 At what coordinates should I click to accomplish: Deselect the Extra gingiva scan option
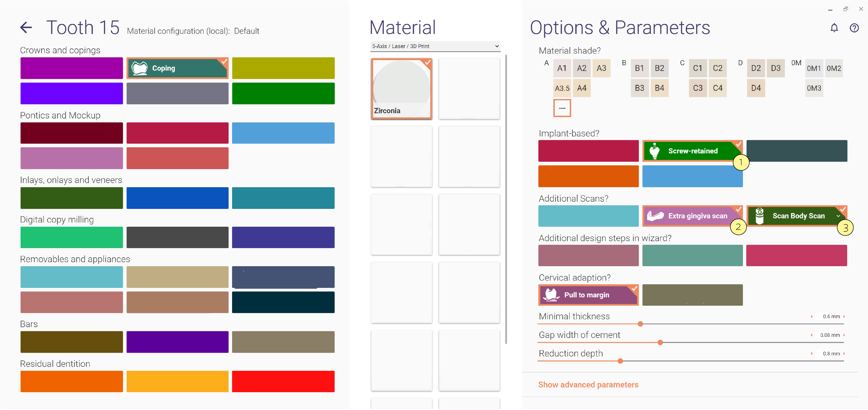[692, 216]
